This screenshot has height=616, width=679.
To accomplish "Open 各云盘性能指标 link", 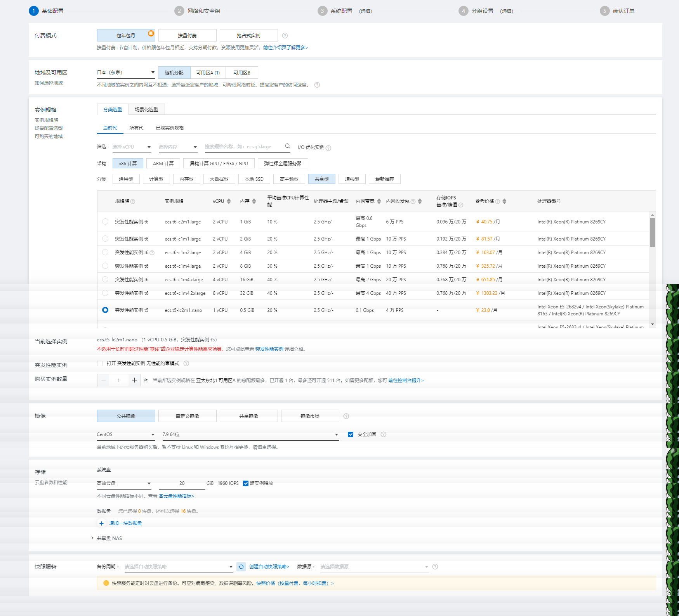I will coord(176,496).
